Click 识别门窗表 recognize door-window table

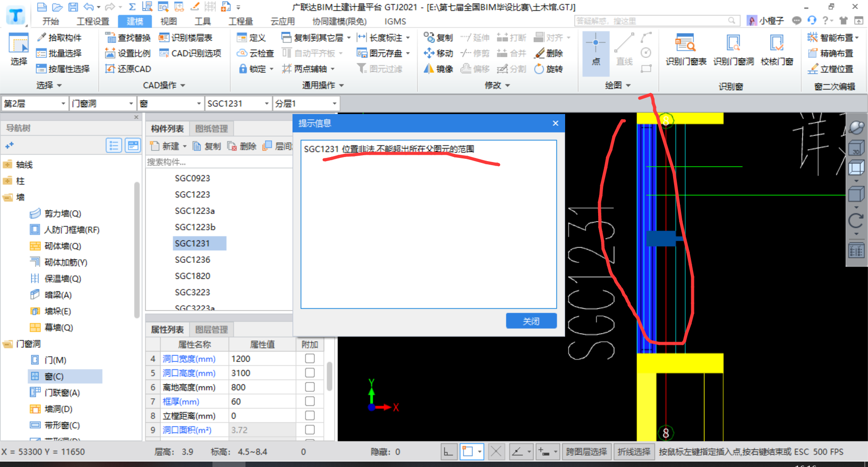686,50
